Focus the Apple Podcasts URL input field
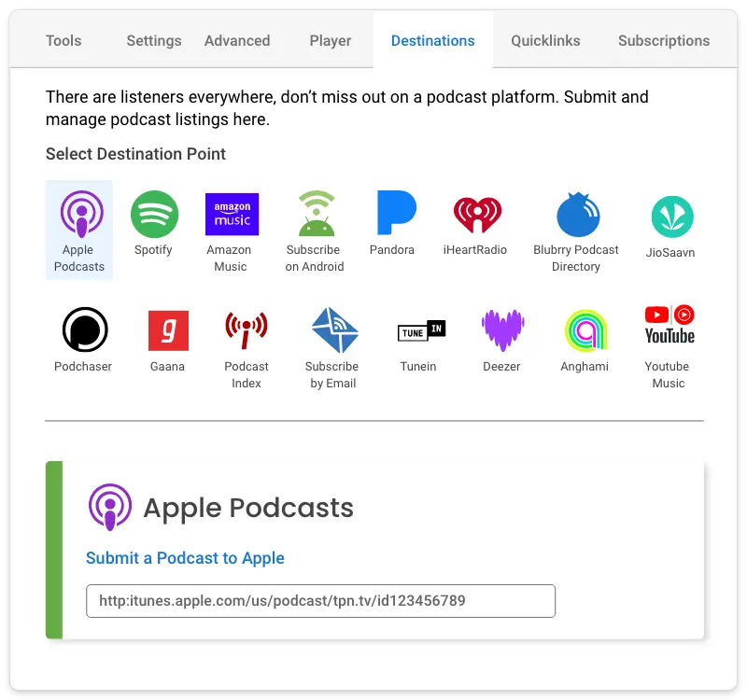This screenshot has width=747, height=700. point(320,601)
